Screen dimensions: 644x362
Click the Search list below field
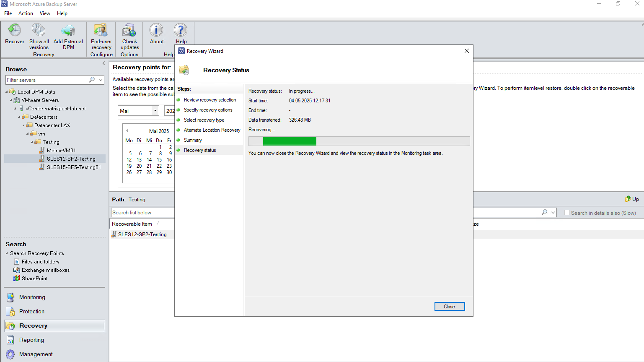tap(142, 213)
